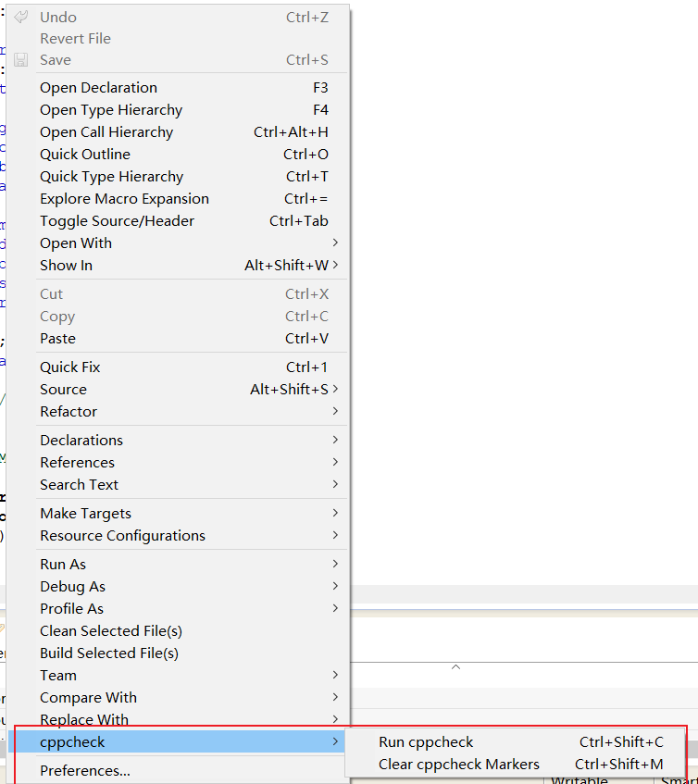Click the Undo menu entry text
This screenshot has width=698, height=784.
click(x=58, y=17)
